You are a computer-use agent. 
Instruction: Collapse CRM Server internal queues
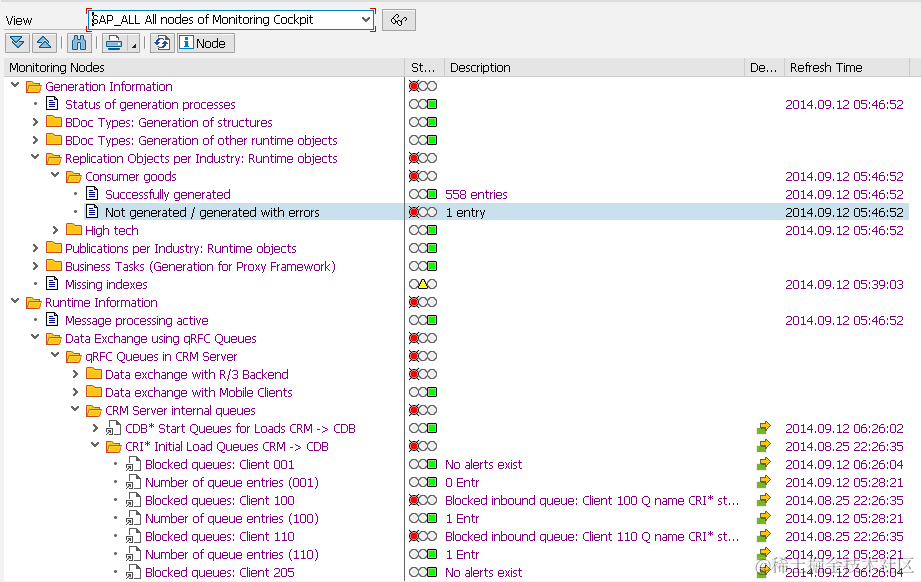click(75, 409)
